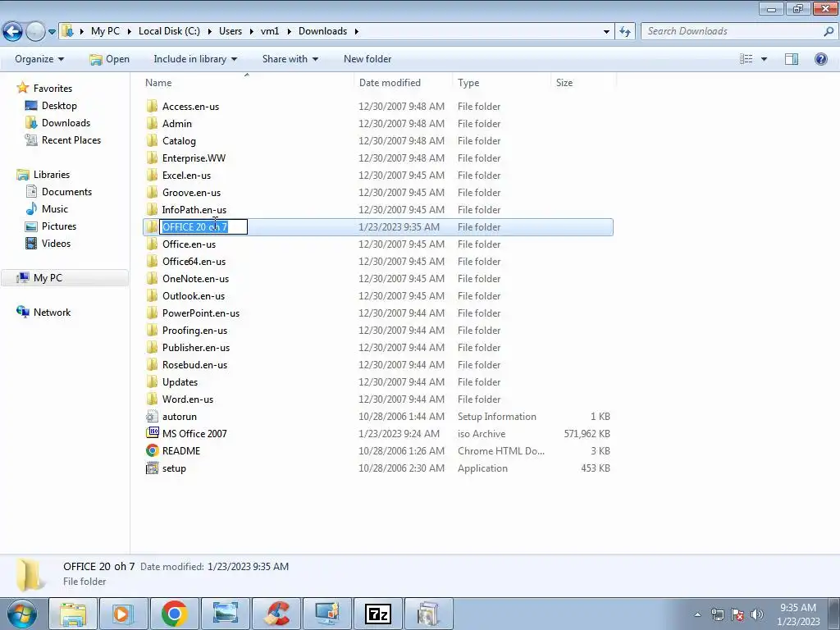Open 7-Zip from the taskbar

[x=377, y=614]
